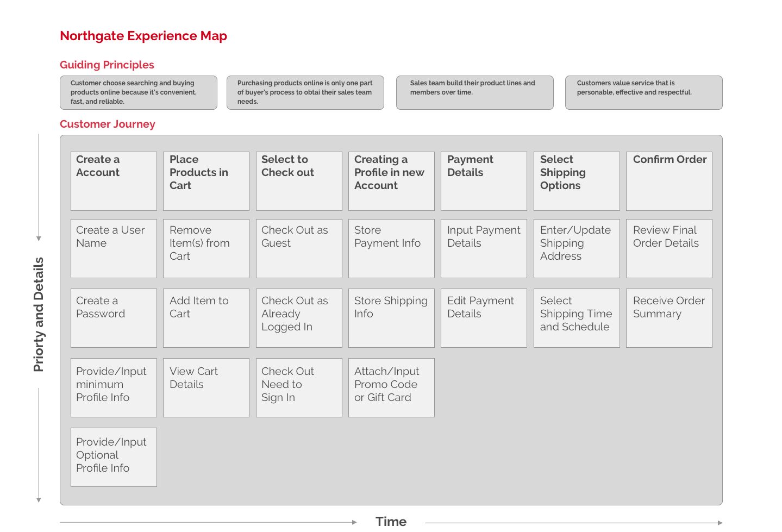Click the 'Northgate Experience Map' title
This screenshot has height=532, width=782.
(143, 36)
